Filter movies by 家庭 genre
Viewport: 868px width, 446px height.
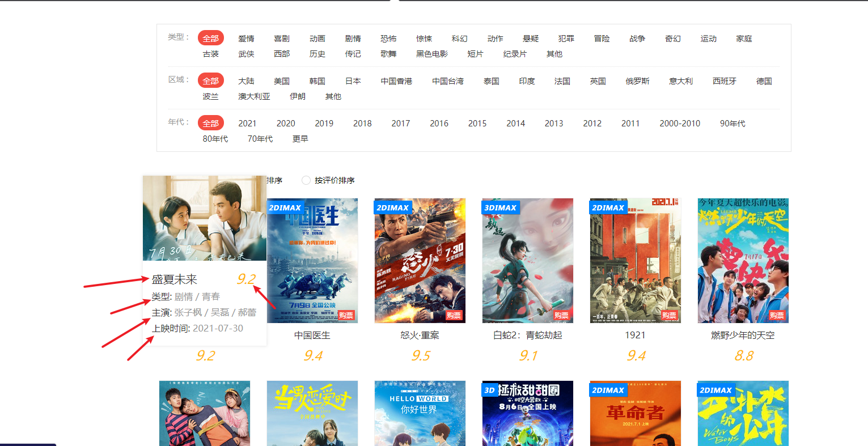coord(744,39)
